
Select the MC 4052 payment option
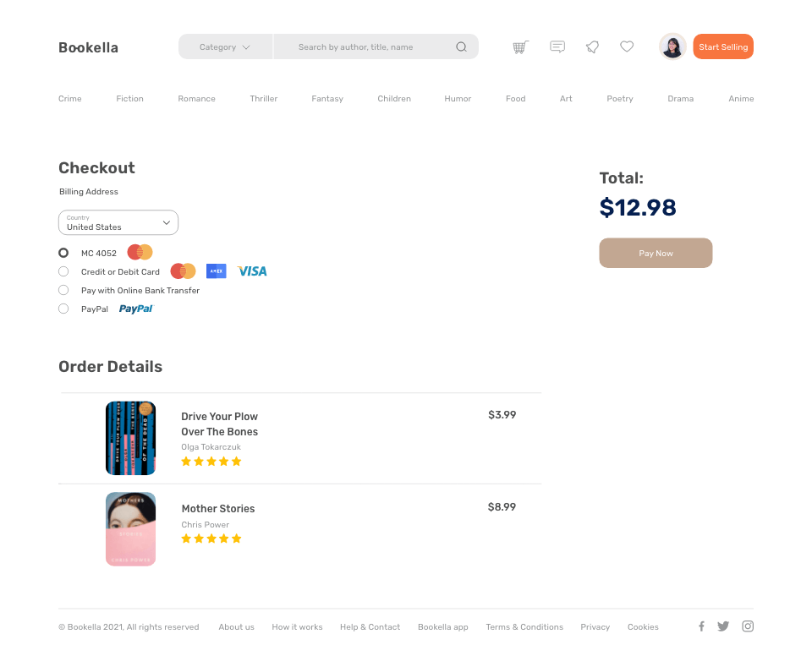click(63, 253)
